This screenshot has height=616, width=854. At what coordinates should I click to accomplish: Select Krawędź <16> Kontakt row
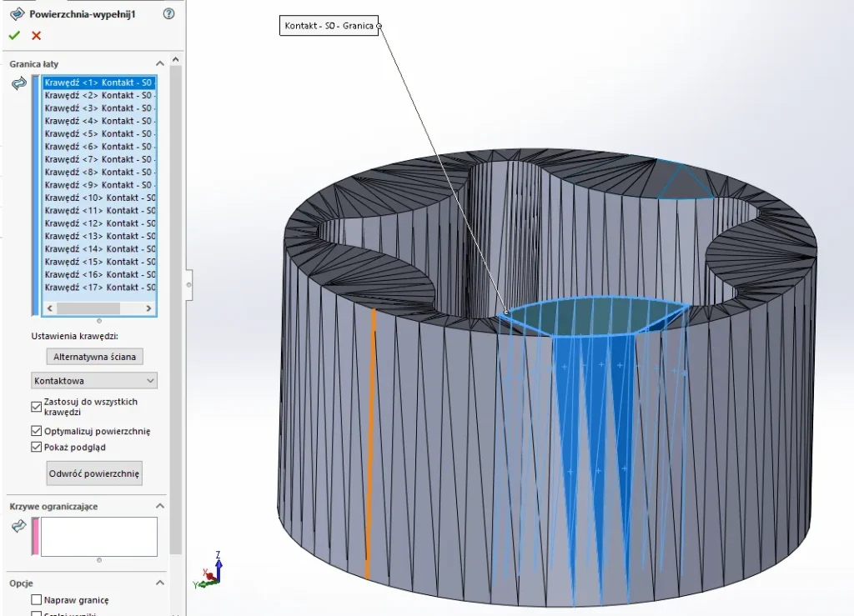pos(100,274)
